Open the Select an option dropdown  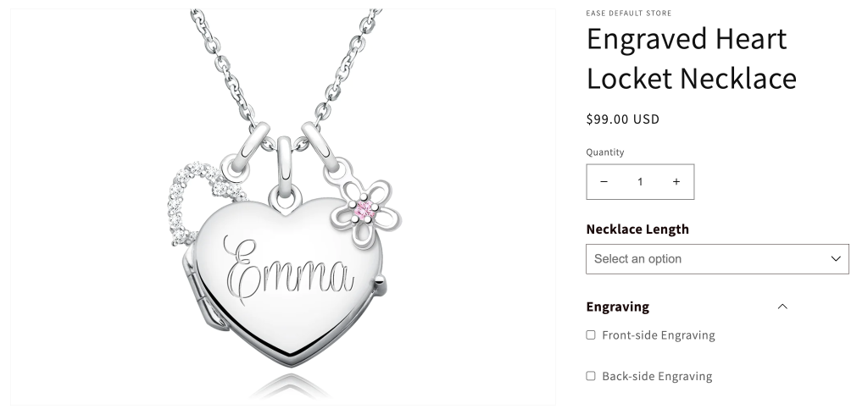pyautogui.click(x=717, y=258)
